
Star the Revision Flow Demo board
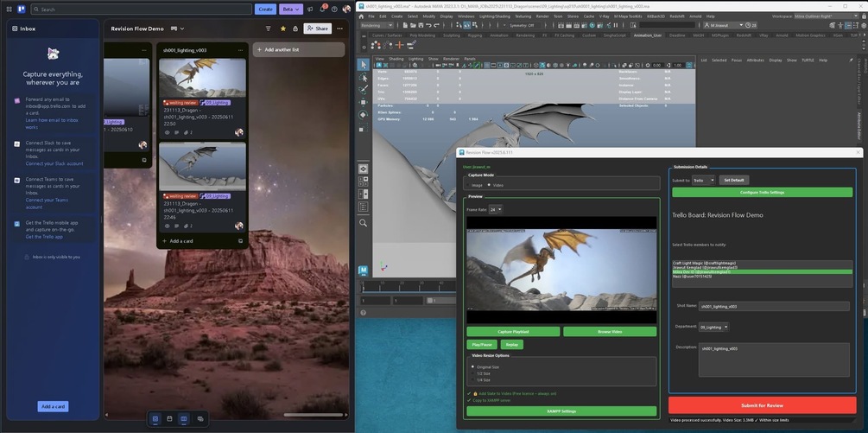(283, 29)
